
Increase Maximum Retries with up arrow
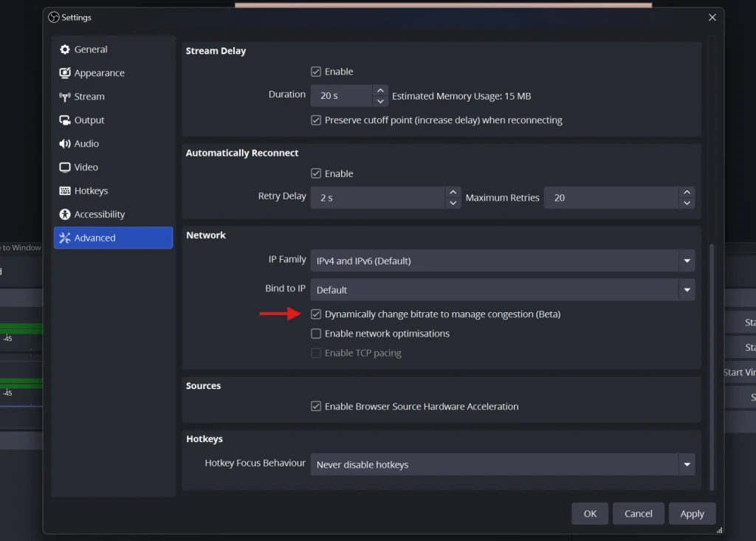tap(687, 193)
